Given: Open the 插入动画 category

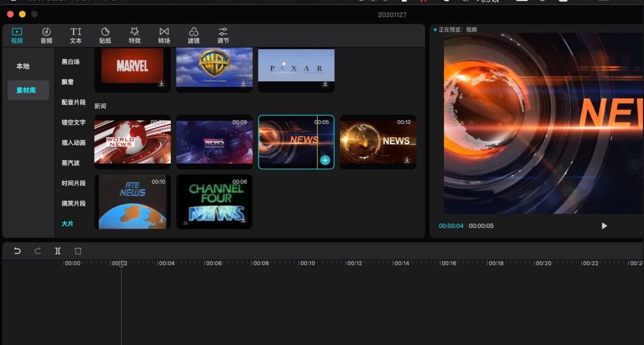Looking at the screenshot, I should click(x=73, y=143).
